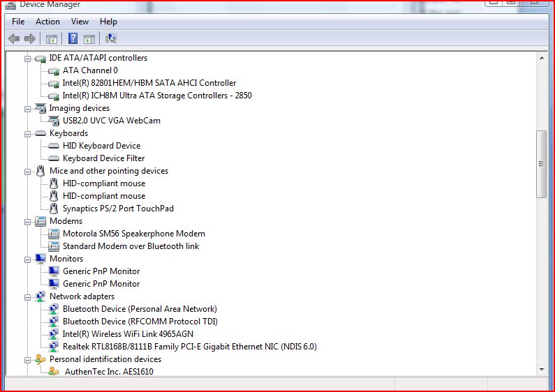The image size is (555, 392).
Task: Click the scrollbar down arrow
Action: pos(542,370)
